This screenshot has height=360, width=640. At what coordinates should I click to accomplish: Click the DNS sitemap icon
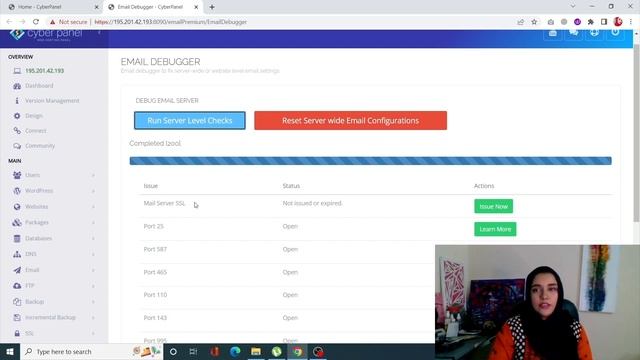[x=17, y=254]
